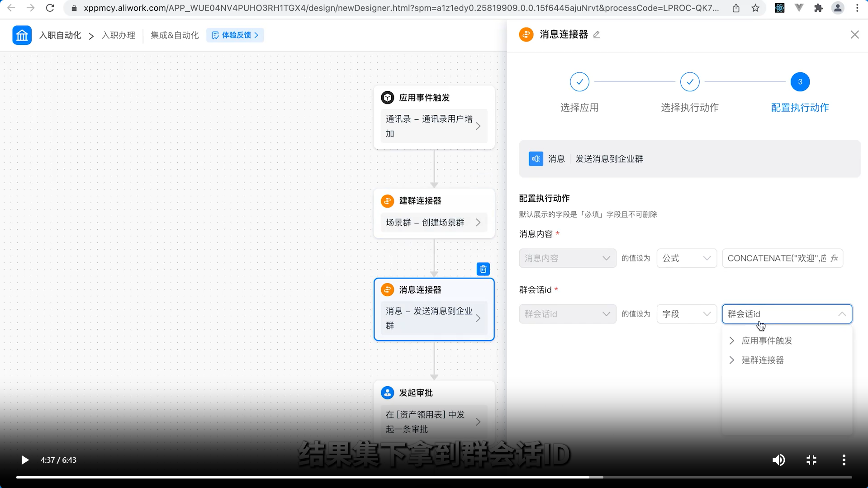Seek on the video progress bar
The height and width of the screenshot is (488, 868).
click(x=434, y=477)
